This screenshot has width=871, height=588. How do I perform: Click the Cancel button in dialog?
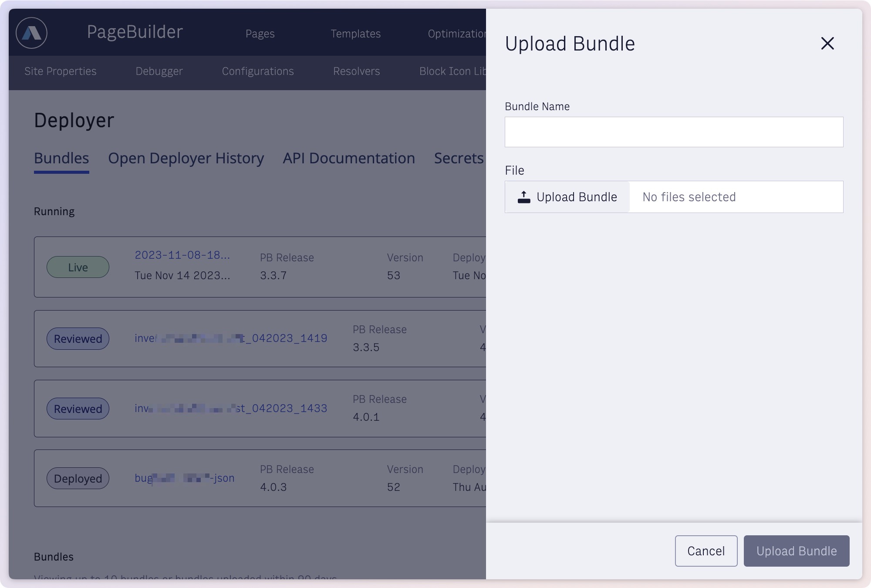(706, 551)
